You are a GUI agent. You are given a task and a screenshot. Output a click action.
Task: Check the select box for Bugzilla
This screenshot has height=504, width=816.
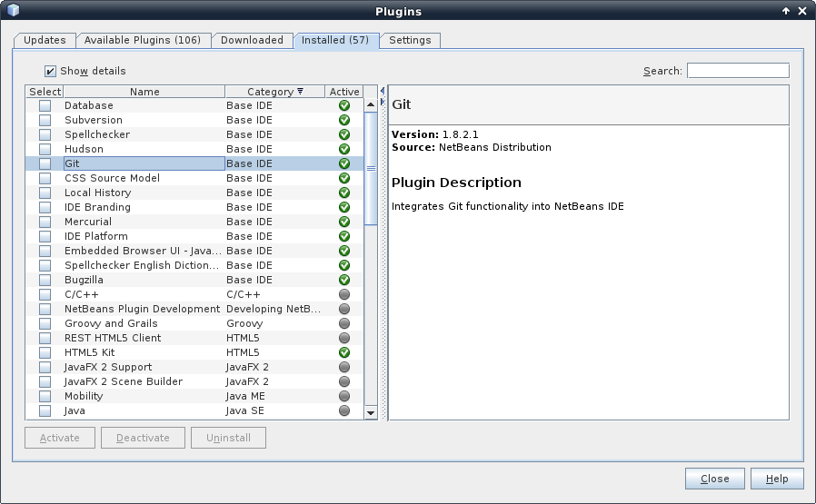coord(45,280)
